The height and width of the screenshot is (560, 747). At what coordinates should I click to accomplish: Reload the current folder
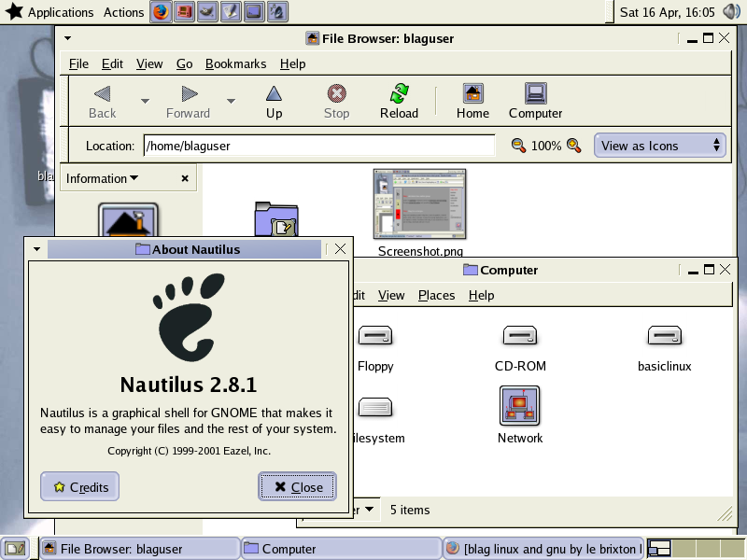pos(400,102)
